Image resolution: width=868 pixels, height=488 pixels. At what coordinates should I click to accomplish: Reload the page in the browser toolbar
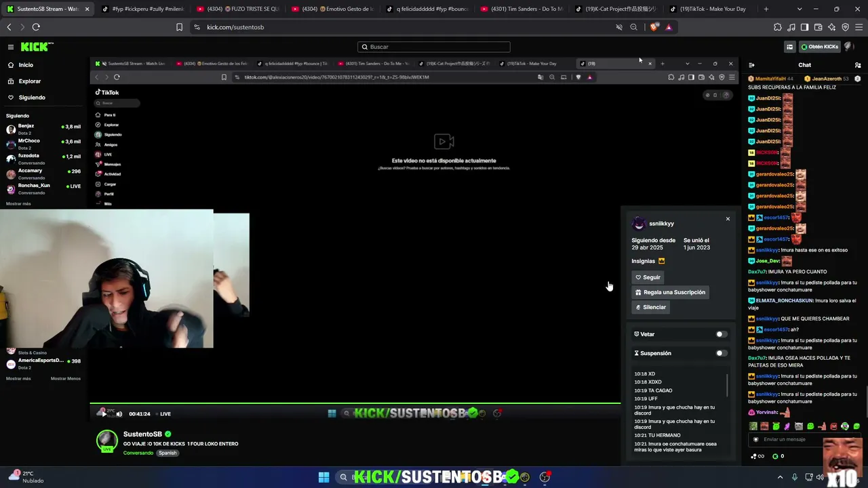tap(36, 27)
